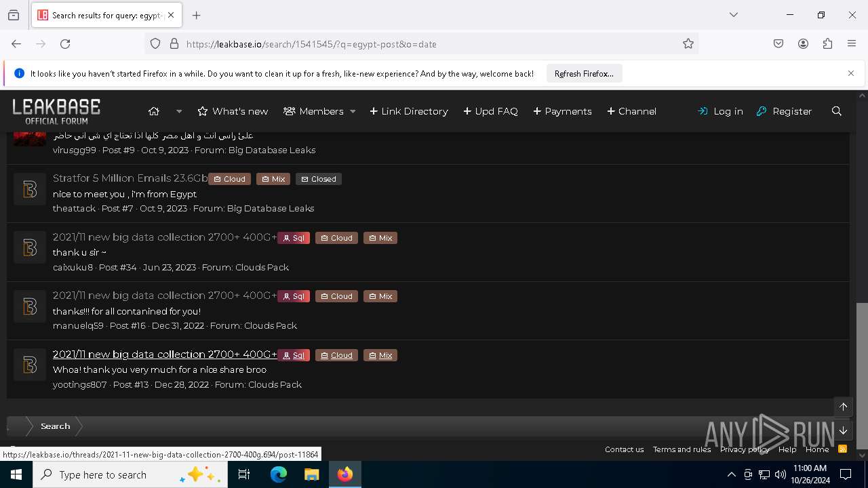
Task: Open a new browser tab
Action: [x=197, y=15]
